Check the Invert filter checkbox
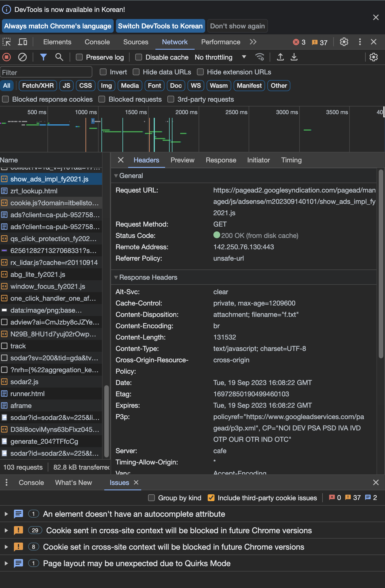 (103, 72)
